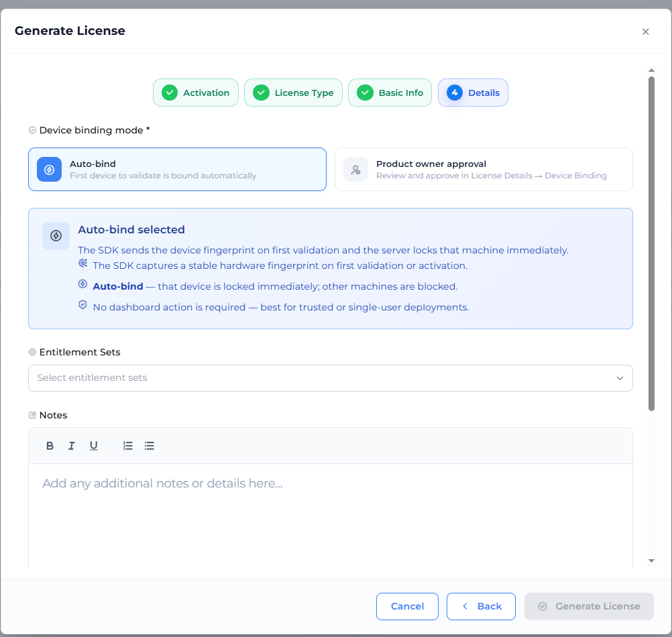Image resolution: width=672 pixels, height=637 pixels.
Task: Close the Generate License dialog
Action: (645, 32)
